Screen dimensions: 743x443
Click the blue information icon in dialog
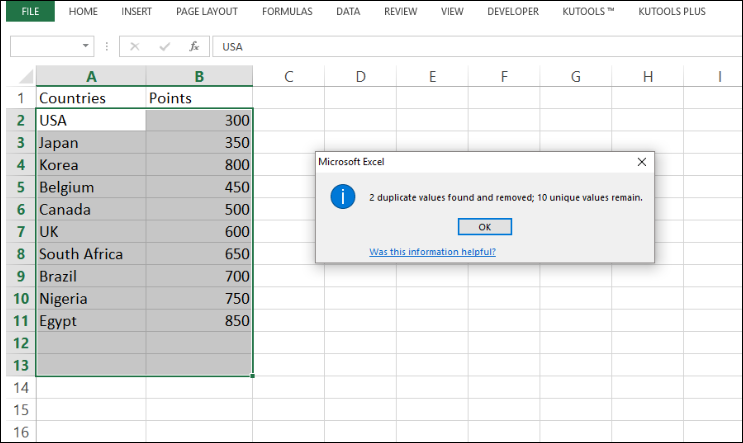pyautogui.click(x=343, y=197)
